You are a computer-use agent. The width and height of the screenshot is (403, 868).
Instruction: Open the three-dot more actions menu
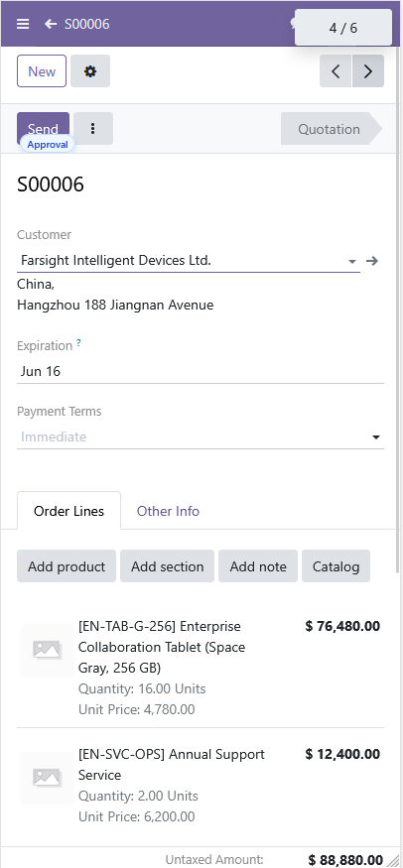pyautogui.click(x=93, y=128)
